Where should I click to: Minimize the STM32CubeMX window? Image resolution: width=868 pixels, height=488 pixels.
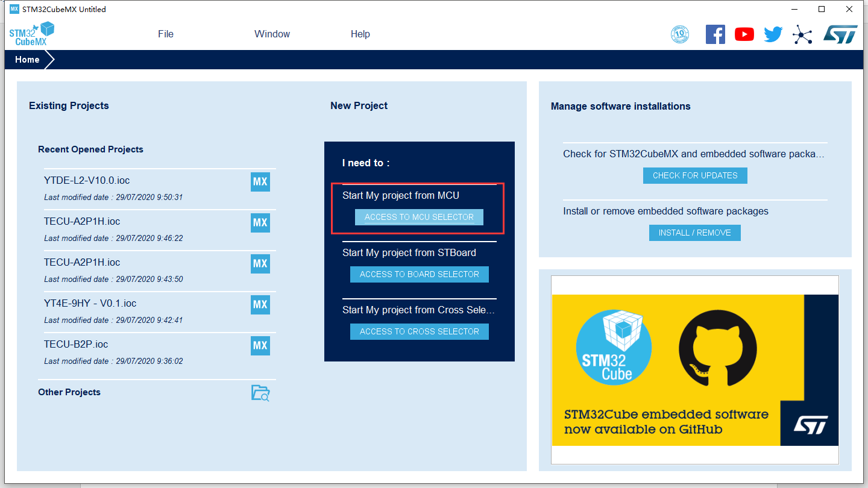click(x=794, y=9)
